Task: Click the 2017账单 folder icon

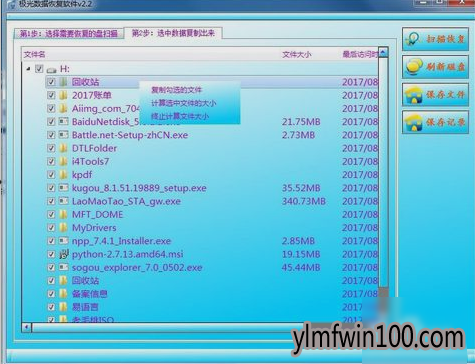Action: (63, 95)
